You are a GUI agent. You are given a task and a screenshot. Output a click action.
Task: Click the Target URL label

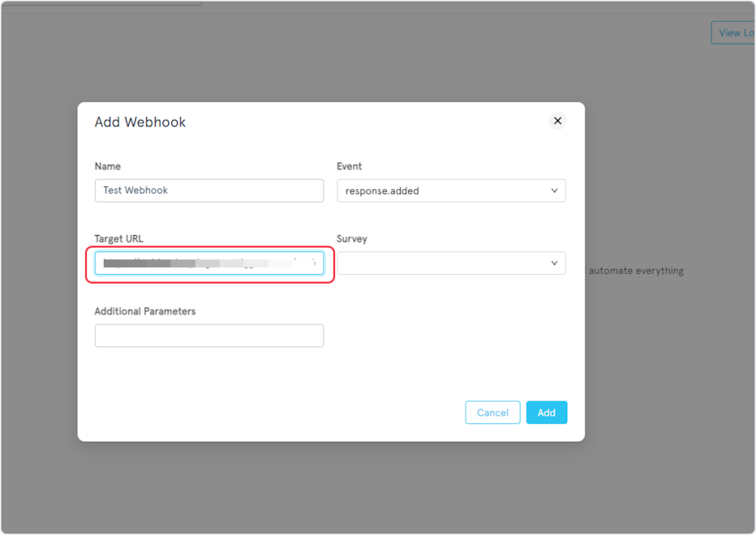click(x=119, y=239)
